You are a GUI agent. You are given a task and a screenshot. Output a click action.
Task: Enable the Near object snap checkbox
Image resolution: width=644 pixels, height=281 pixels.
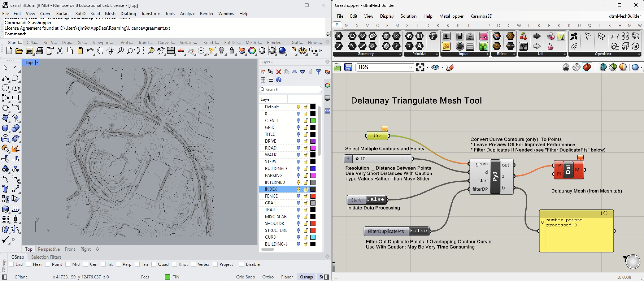coord(29,264)
